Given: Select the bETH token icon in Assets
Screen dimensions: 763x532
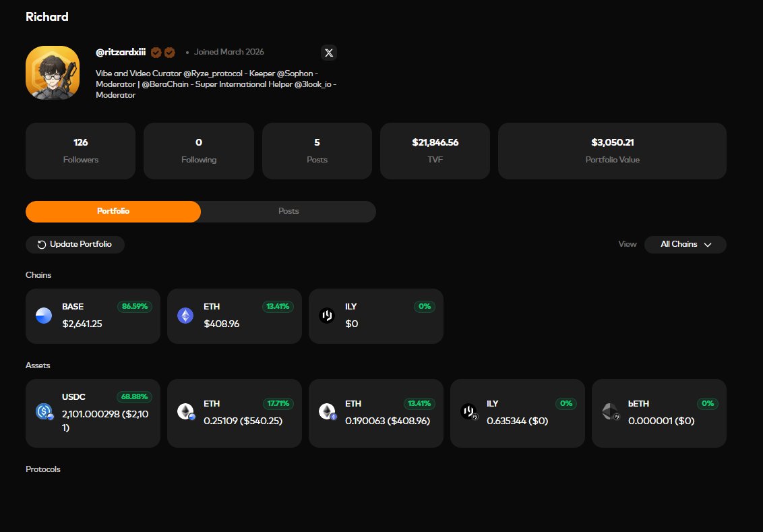Looking at the screenshot, I should [611, 412].
